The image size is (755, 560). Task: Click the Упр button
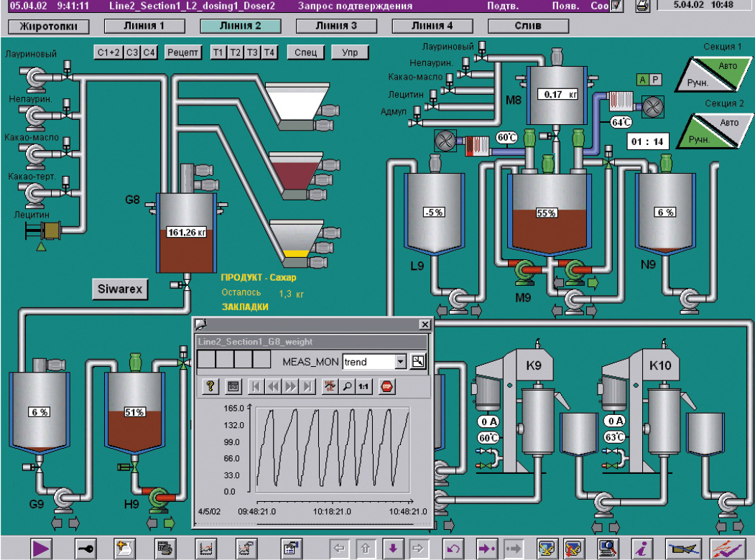coord(350,52)
